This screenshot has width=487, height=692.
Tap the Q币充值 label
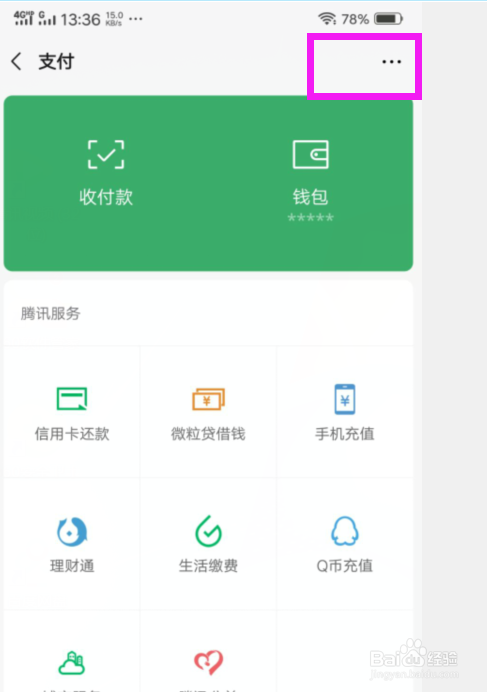pos(345,566)
